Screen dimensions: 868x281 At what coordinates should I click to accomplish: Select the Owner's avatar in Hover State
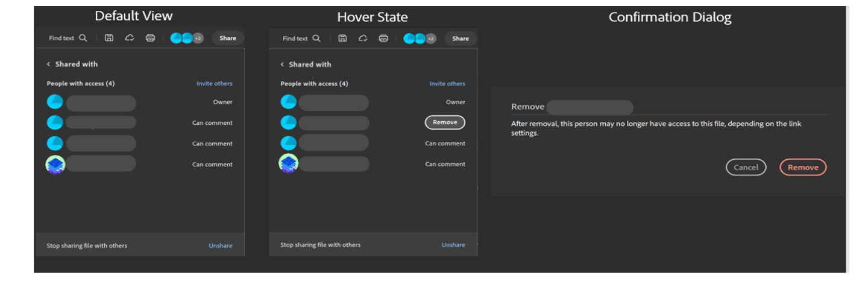click(x=289, y=102)
